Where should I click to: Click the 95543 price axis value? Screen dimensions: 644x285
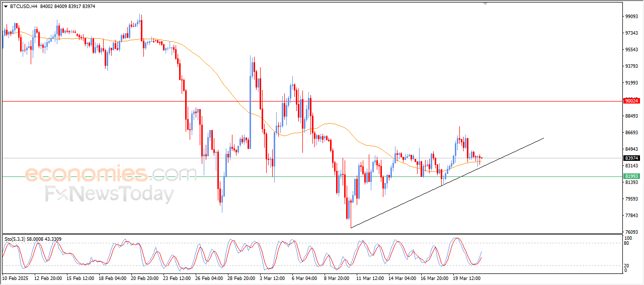click(x=631, y=50)
